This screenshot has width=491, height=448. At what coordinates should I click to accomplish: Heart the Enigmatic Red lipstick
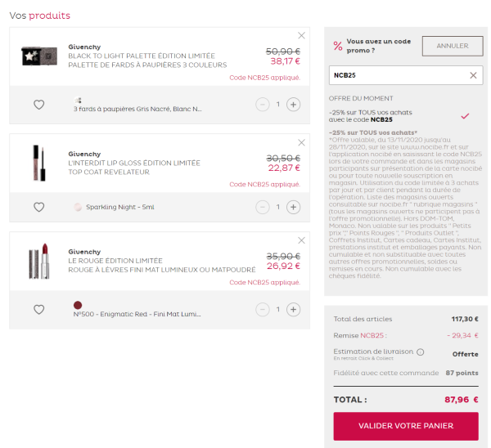click(38, 309)
